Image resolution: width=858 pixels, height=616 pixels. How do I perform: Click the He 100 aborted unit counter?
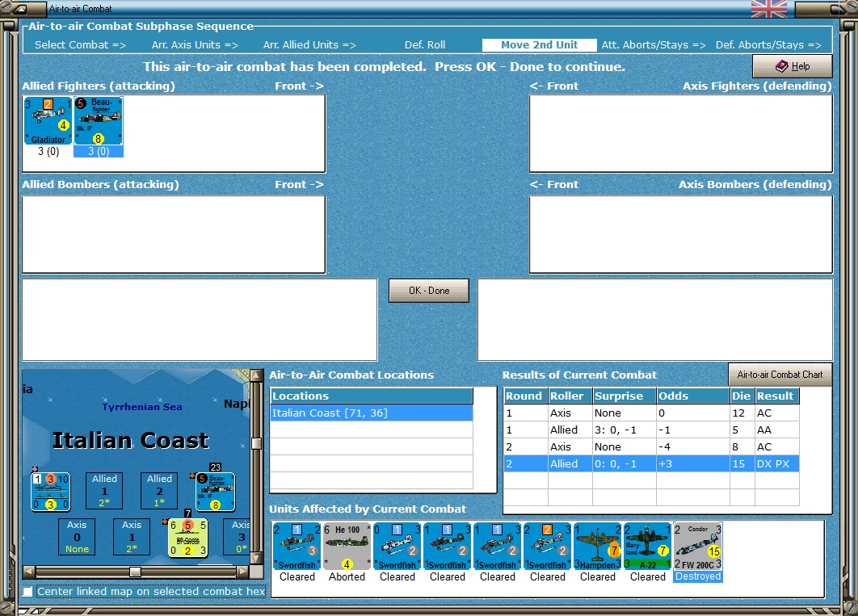(x=347, y=546)
